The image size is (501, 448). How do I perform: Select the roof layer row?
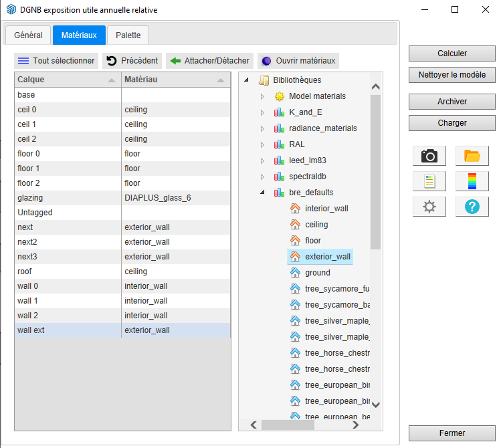(122, 271)
